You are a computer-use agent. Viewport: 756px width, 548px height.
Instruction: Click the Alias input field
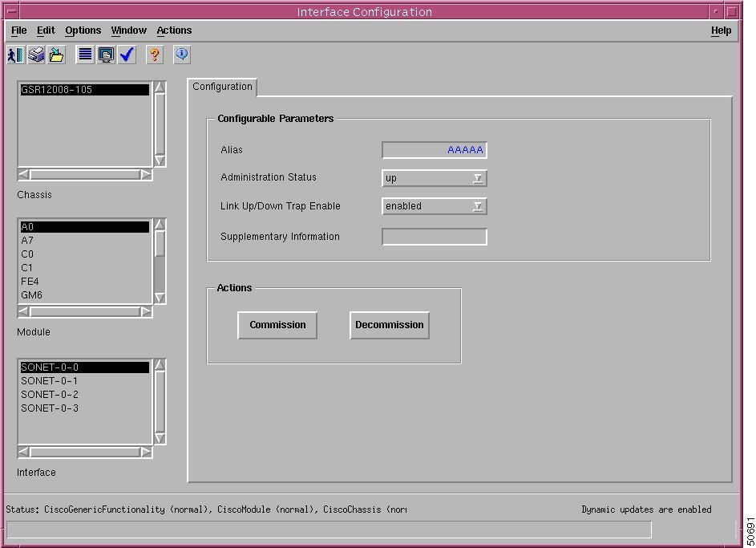click(435, 150)
